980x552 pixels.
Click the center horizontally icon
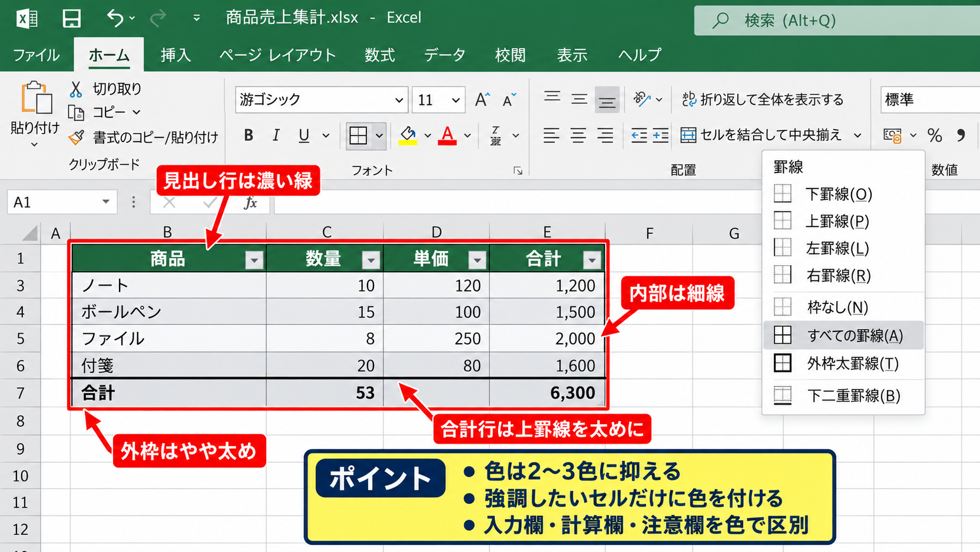tap(579, 136)
